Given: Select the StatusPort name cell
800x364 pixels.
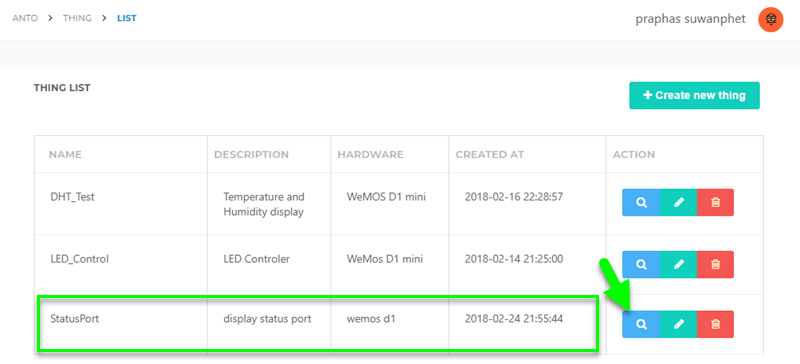Looking at the screenshot, I should [x=121, y=324].
